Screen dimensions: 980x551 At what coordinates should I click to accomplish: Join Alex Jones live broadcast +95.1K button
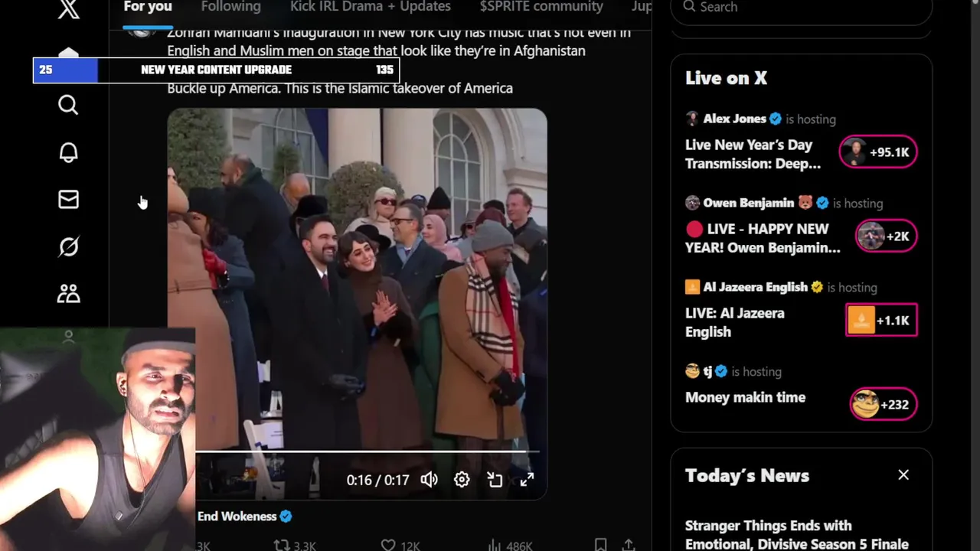[x=878, y=152]
